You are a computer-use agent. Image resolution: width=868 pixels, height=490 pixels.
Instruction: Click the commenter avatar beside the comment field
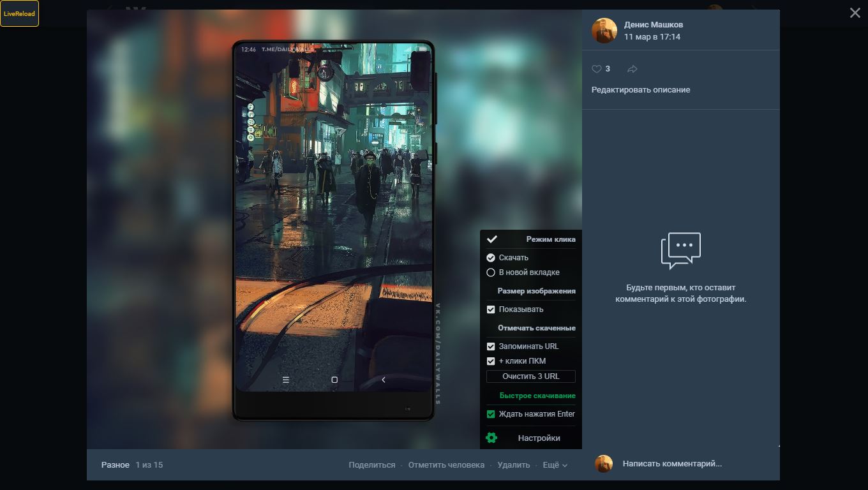[x=604, y=464]
